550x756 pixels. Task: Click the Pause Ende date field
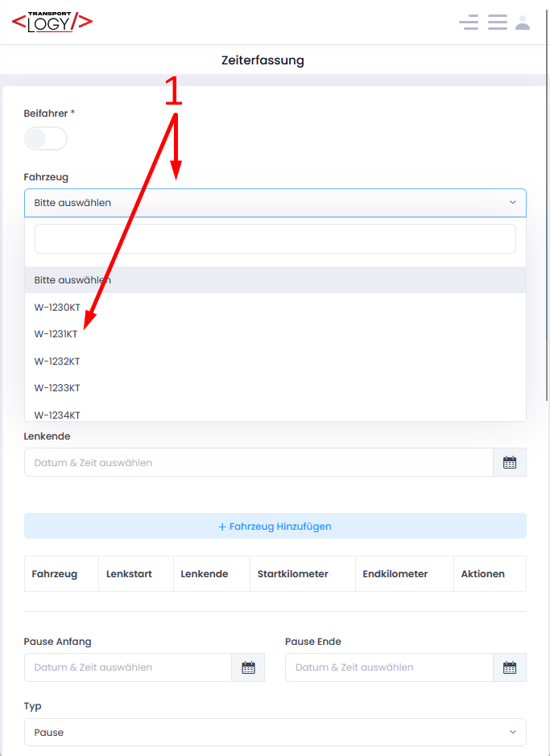[x=388, y=667]
